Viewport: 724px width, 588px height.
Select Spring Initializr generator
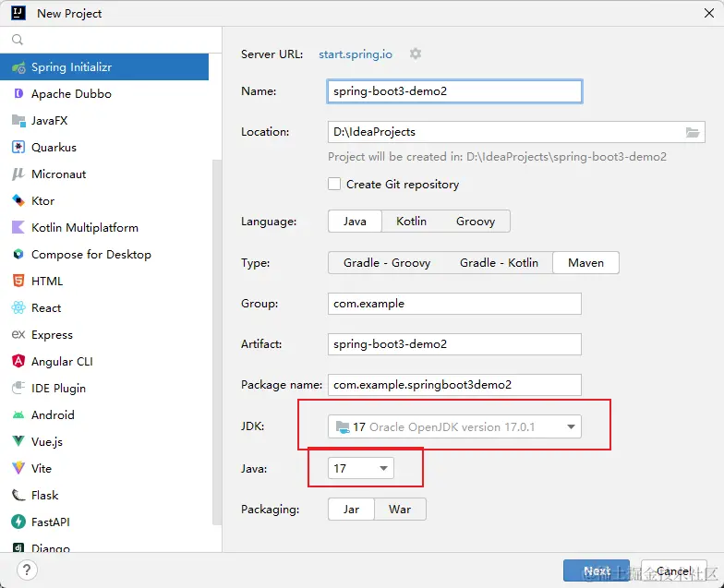[x=104, y=67]
